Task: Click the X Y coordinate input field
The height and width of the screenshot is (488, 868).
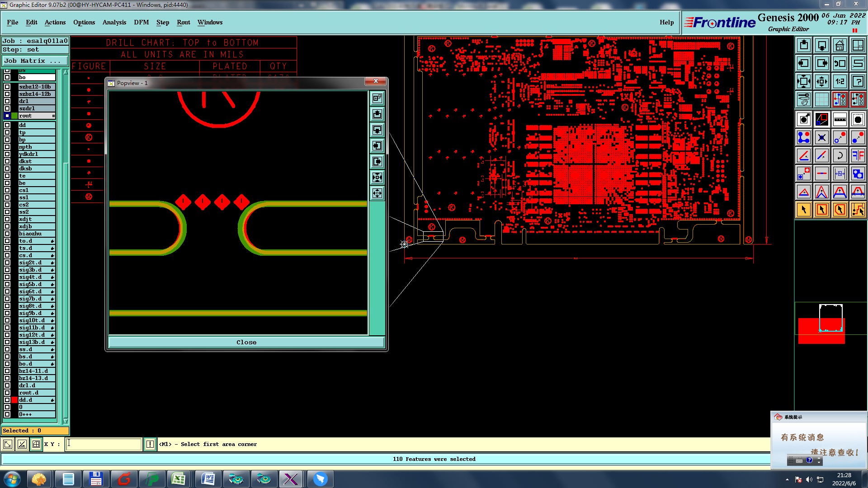Action: coord(104,444)
